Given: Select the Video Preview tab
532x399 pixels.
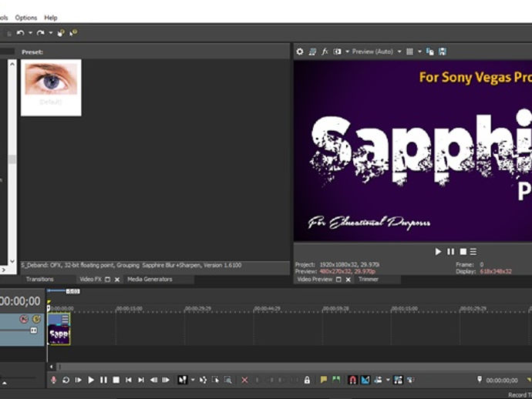Looking at the screenshot, I should tap(315, 280).
